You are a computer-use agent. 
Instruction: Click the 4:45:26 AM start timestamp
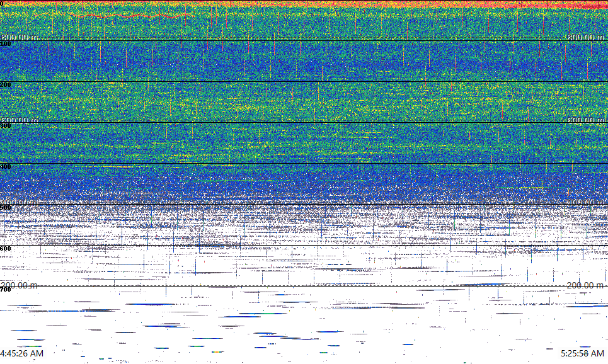point(21,353)
